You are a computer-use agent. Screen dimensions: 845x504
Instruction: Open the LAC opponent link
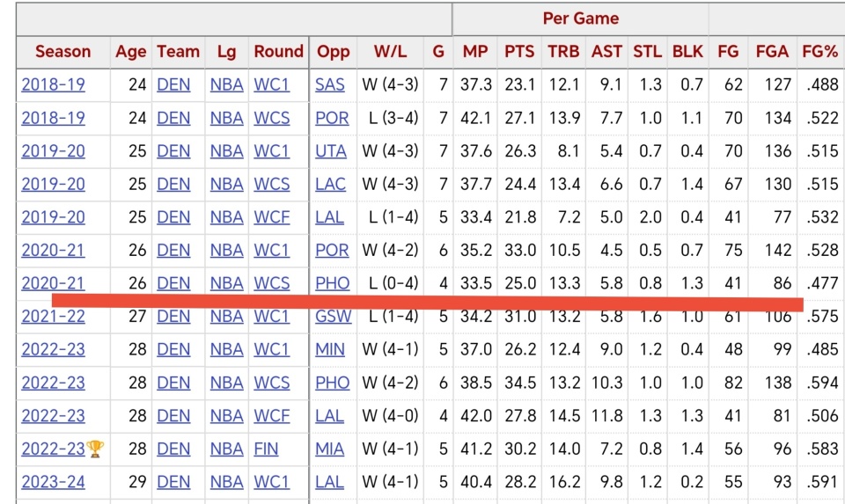tap(331, 185)
